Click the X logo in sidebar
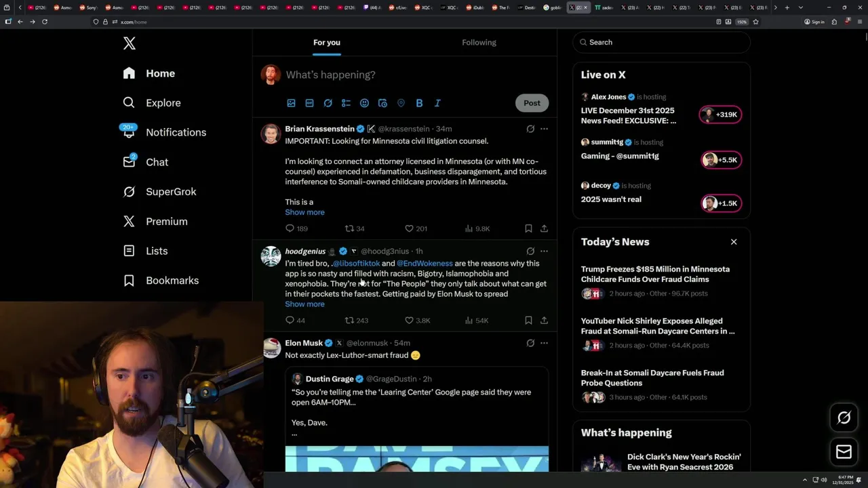 click(x=130, y=43)
